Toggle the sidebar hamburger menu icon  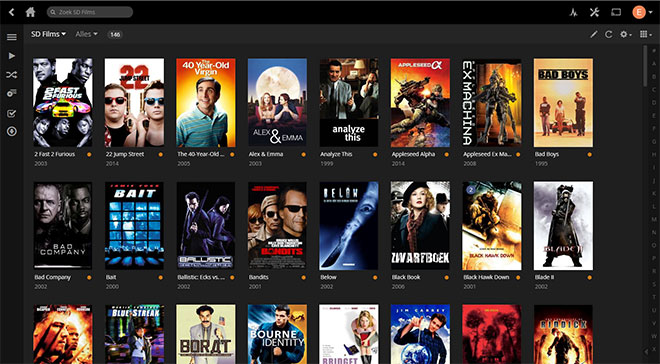12,37
